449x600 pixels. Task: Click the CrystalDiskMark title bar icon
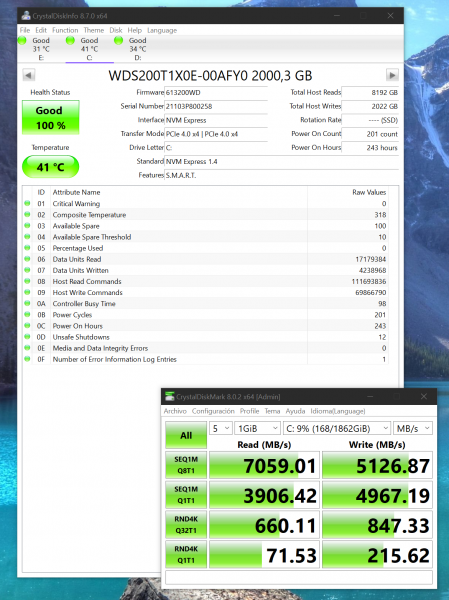(x=170, y=397)
